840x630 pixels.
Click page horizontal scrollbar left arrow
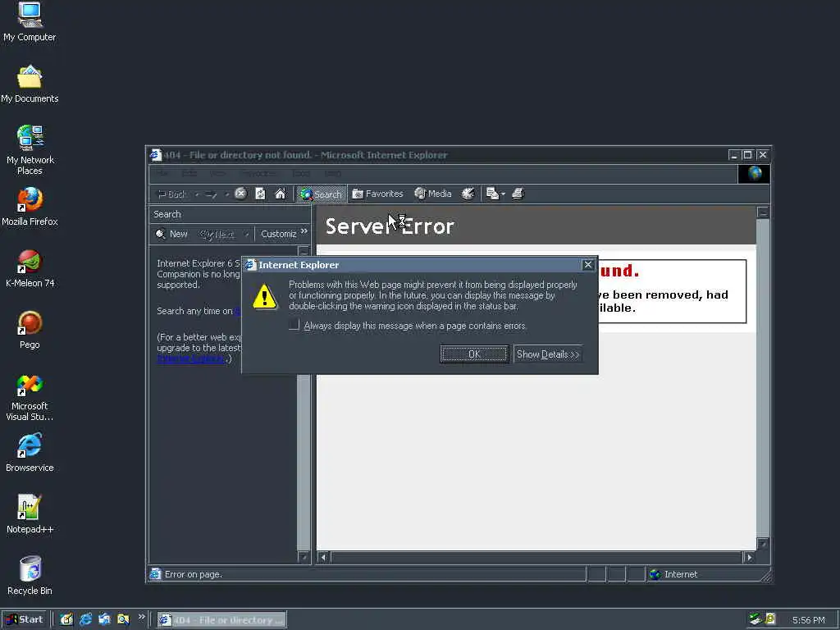tap(323, 557)
